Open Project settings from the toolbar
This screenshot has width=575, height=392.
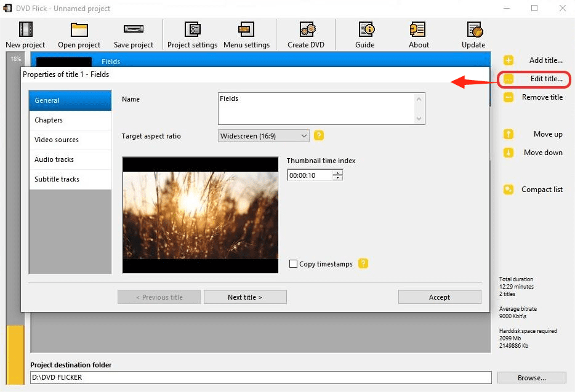tap(192, 30)
